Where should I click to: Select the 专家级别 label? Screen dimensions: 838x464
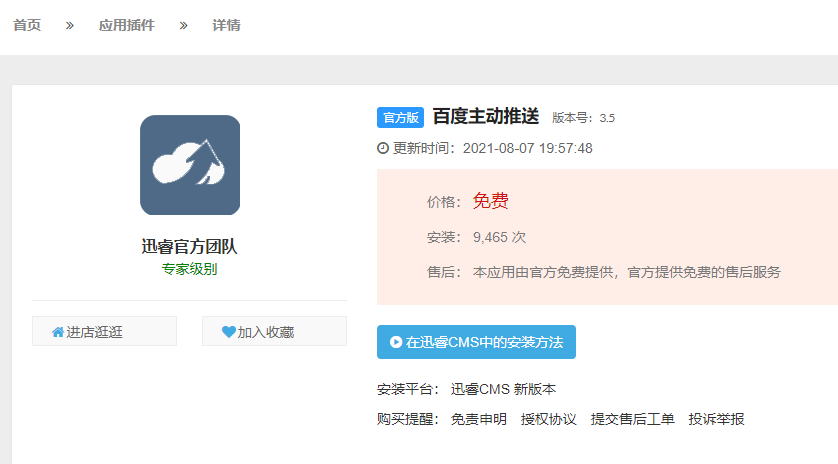pyautogui.click(x=189, y=269)
